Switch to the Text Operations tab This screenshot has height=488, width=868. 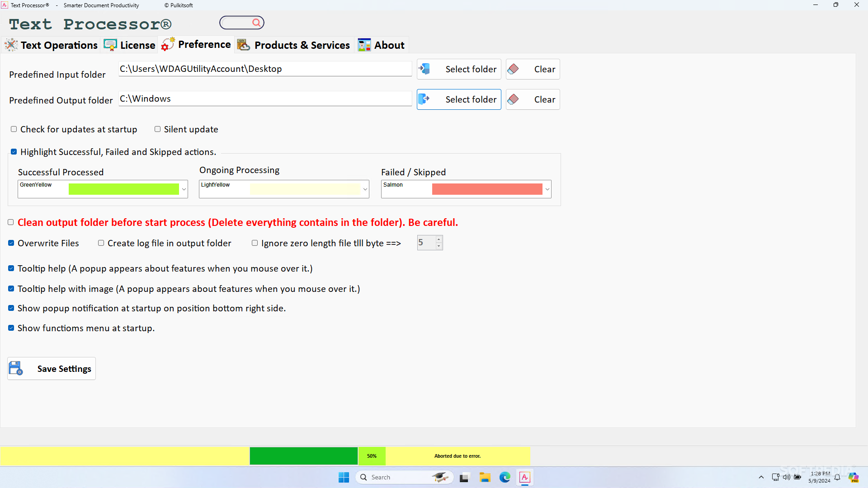(x=51, y=45)
